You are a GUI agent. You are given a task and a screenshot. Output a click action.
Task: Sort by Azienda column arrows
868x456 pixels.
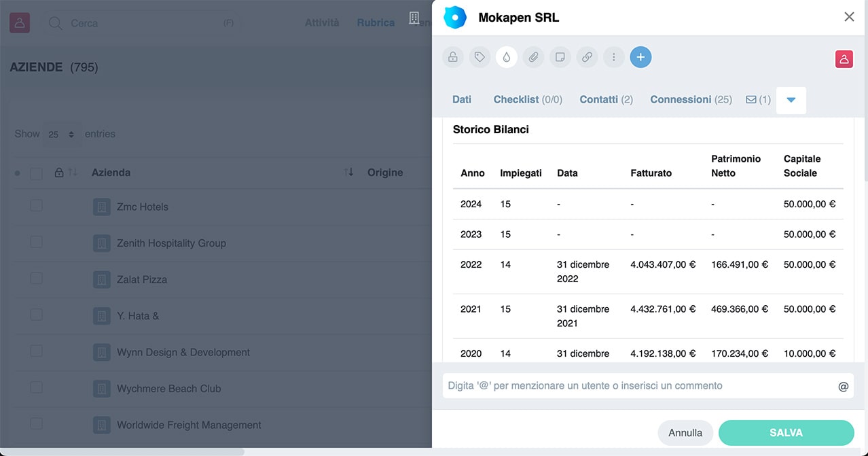[348, 173]
